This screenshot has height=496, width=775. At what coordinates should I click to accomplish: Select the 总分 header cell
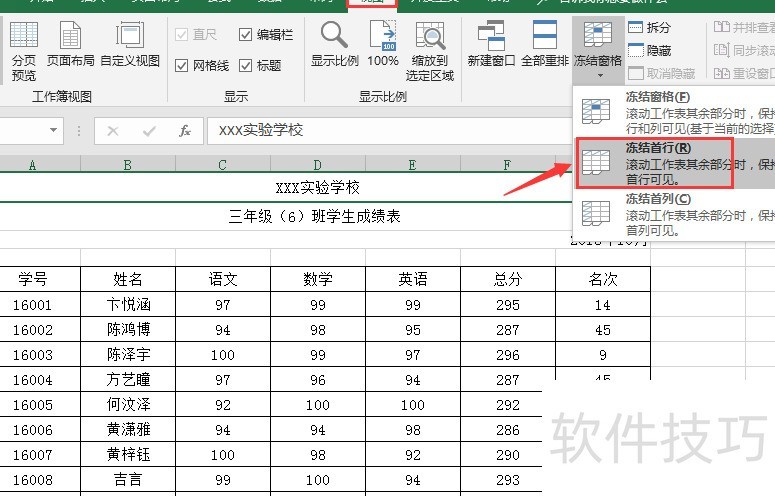pyautogui.click(x=507, y=280)
